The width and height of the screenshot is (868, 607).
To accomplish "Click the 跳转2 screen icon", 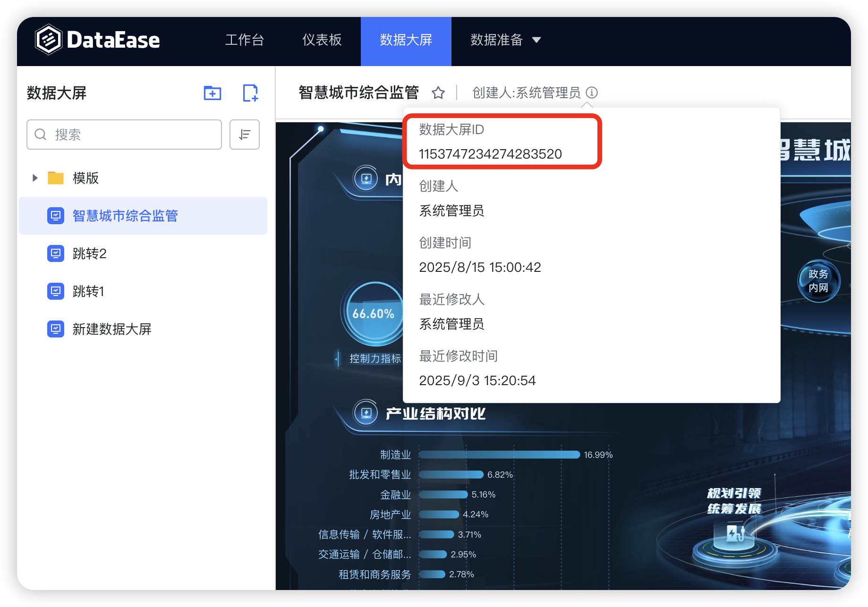I will [x=56, y=253].
